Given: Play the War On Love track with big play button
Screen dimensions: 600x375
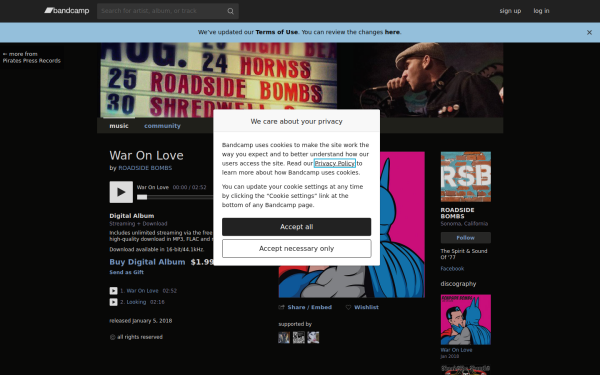Looking at the screenshot, I should tap(121, 192).
